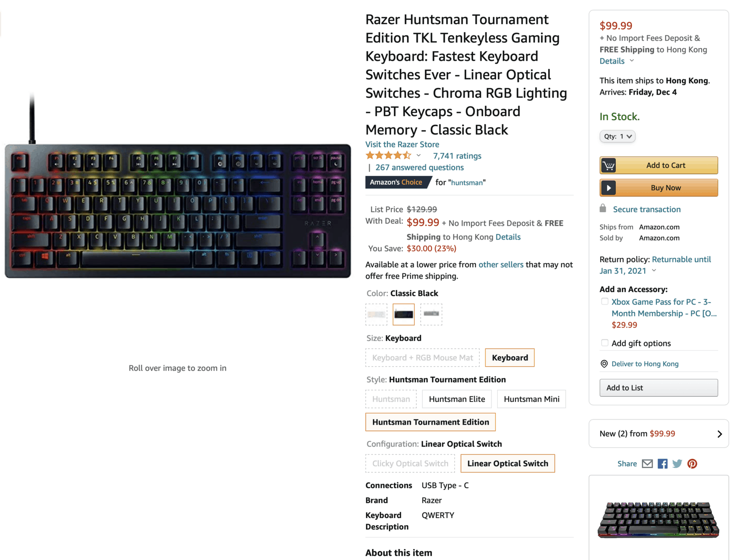The image size is (732, 560).
Task: Click the cart icon on Add to Cart
Action: (608, 165)
